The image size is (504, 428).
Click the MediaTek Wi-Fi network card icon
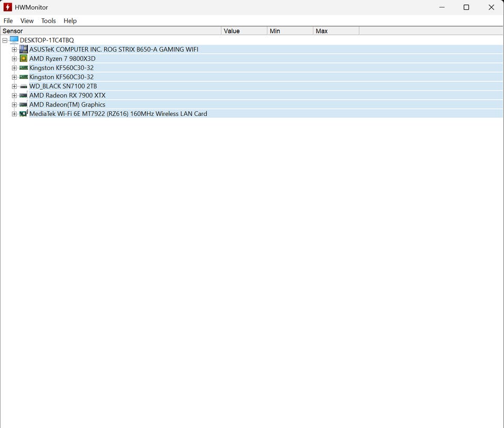coord(24,114)
